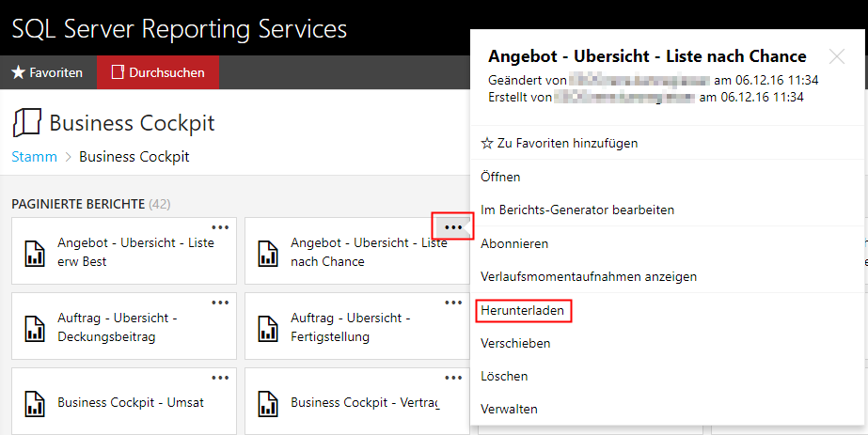This screenshot has height=435, width=868.
Task: Select Herunterladen from the context menu
Action: (522, 310)
